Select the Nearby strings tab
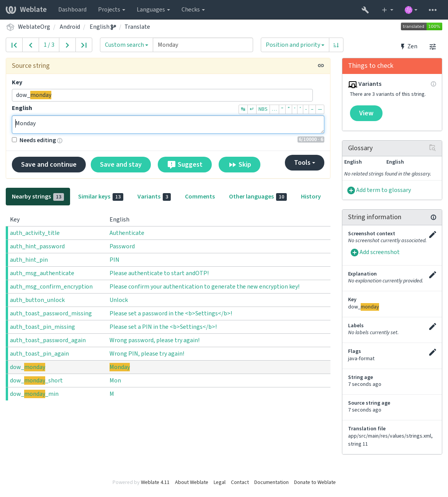448x497 pixels. coord(38,197)
